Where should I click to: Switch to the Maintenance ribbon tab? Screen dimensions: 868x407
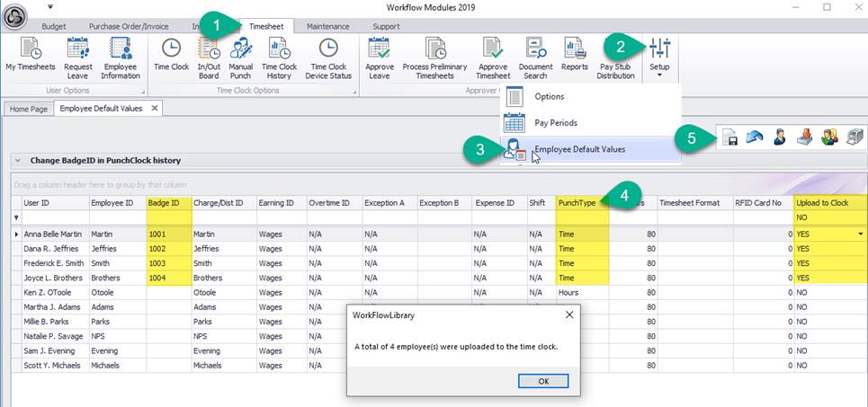pos(327,26)
